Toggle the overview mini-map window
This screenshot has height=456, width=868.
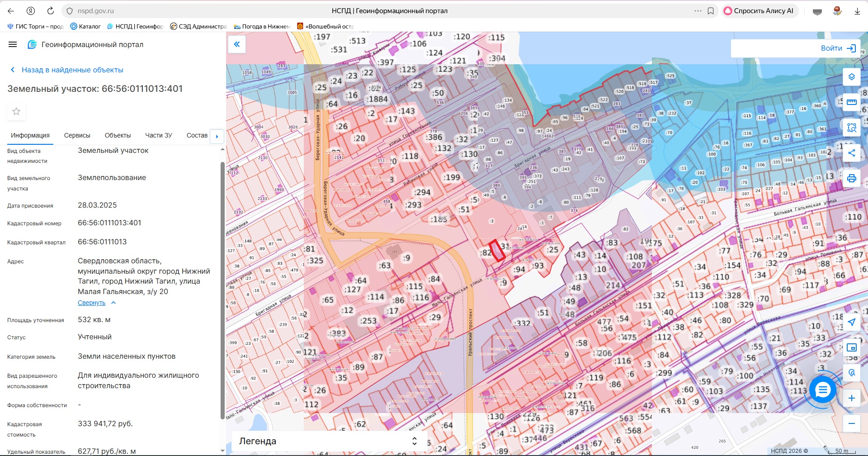(851, 347)
